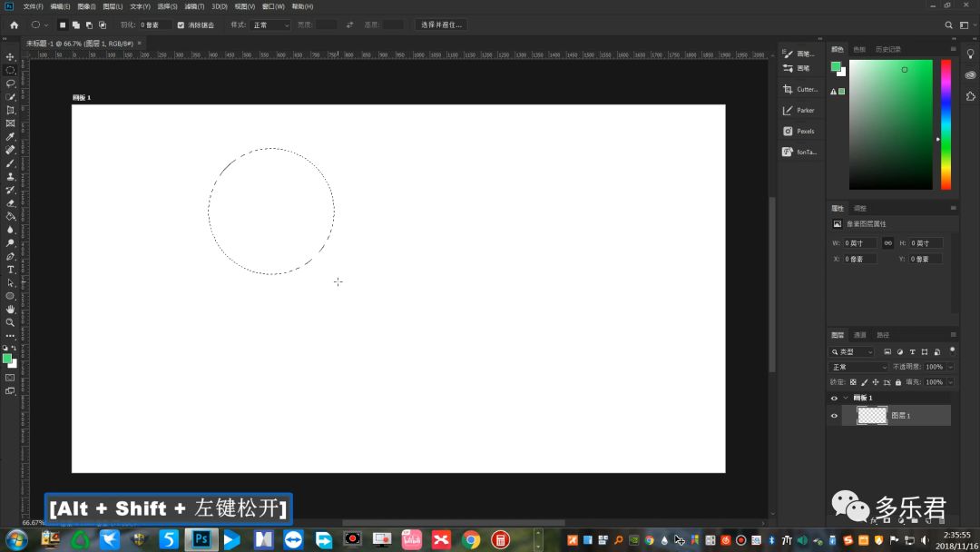Select the Hand tool

click(x=11, y=310)
